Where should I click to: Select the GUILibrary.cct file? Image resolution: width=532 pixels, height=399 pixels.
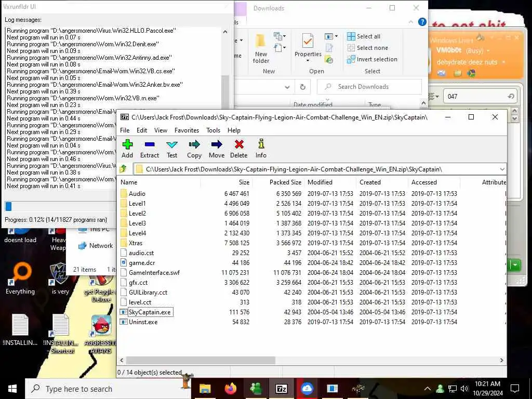[148, 292]
